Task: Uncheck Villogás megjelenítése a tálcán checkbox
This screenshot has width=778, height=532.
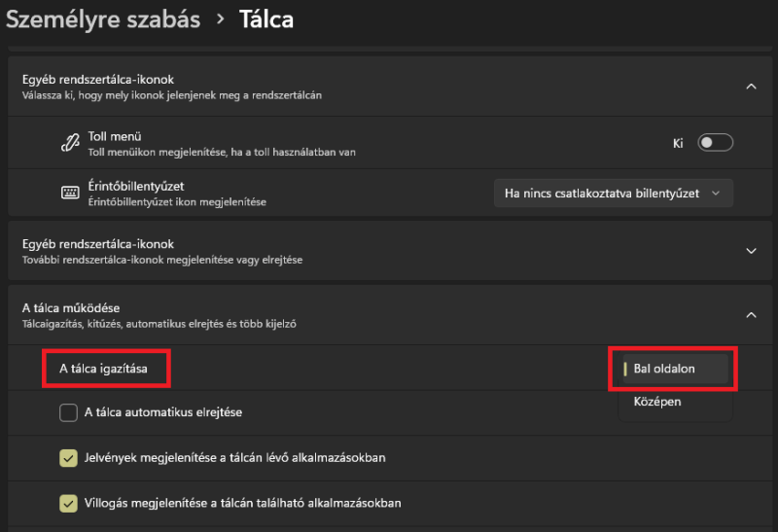Action: click(x=69, y=503)
